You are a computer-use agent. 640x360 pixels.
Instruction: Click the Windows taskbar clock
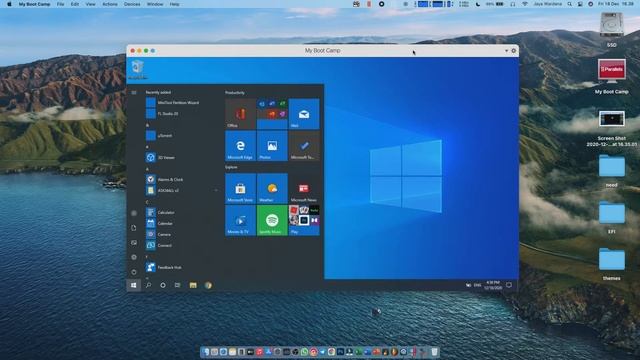[x=493, y=285]
